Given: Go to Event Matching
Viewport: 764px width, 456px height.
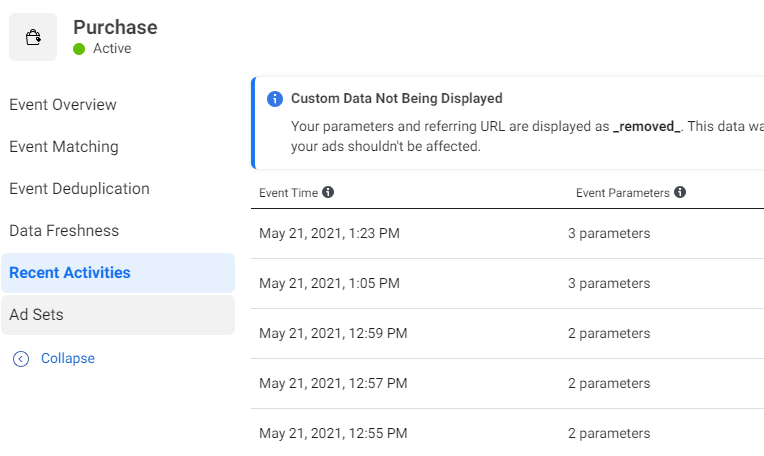Looking at the screenshot, I should click(64, 147).
